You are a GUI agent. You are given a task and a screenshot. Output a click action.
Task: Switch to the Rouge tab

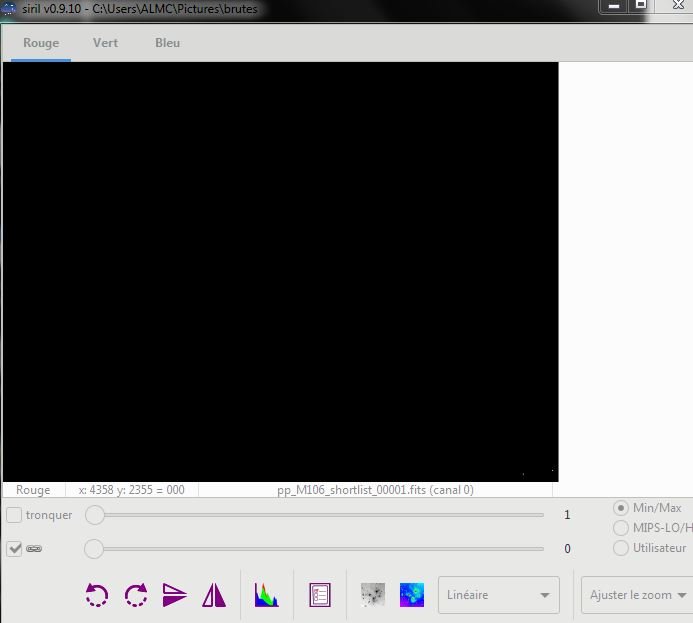tap(41, 43)
